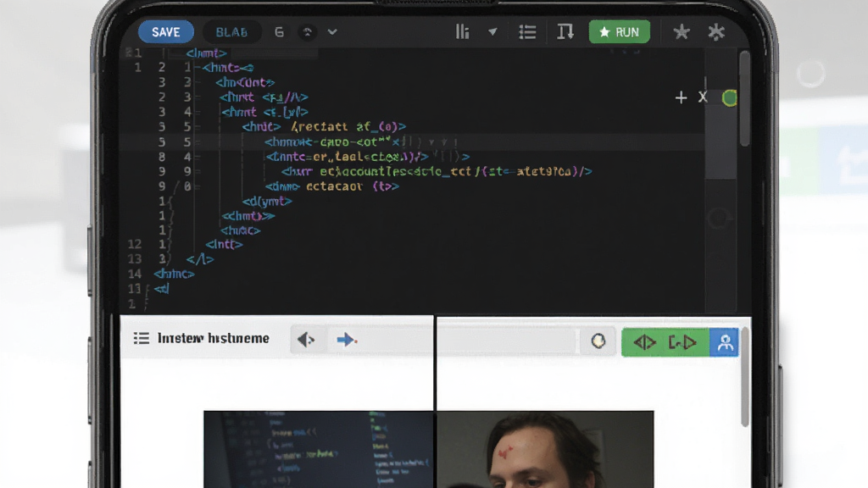Screen dimensions: 868x488
Task: Toggle the green circle indicator in editor
Action: (730, 98)
